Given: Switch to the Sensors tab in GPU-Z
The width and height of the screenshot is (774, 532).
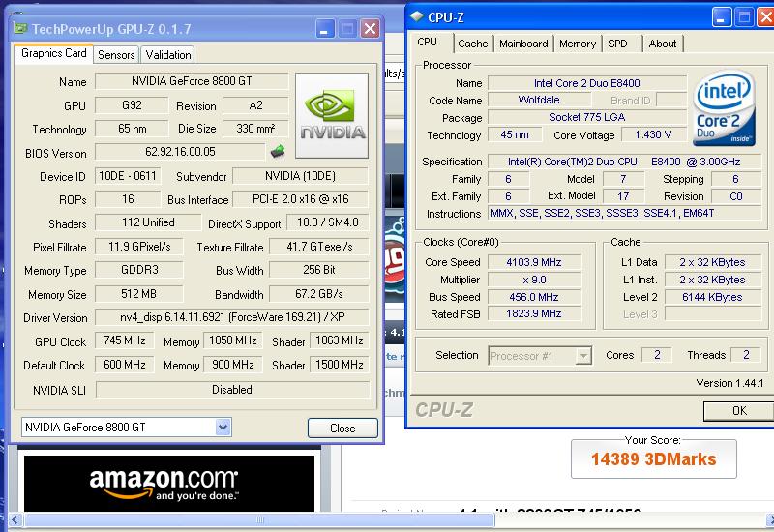Looking at the screenshot, I should coord(116,55).
